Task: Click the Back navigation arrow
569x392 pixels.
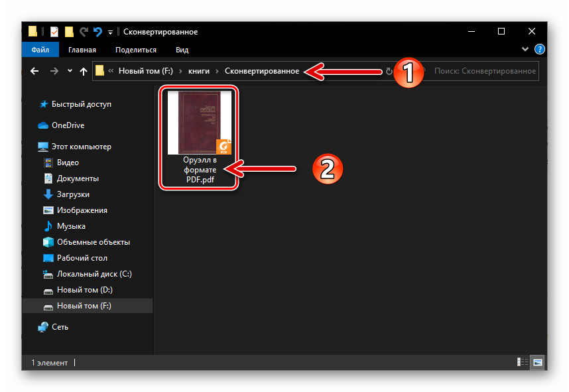Action: [x=34, y=71]
